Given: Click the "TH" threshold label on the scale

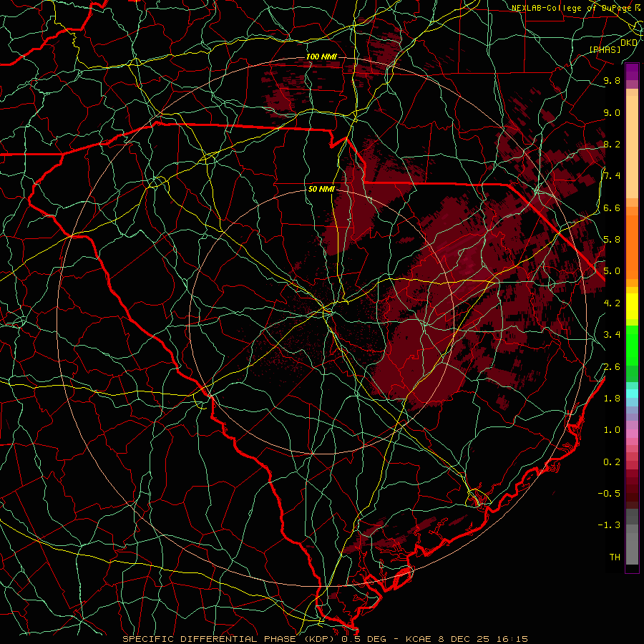Looking at the screenshot, I should pos(615,557).
